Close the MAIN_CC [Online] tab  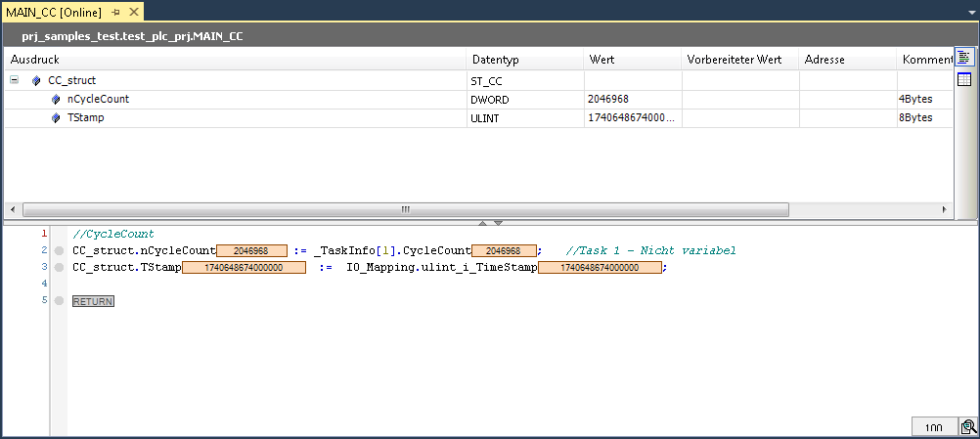pyautogui.click(x=132, y=13)
